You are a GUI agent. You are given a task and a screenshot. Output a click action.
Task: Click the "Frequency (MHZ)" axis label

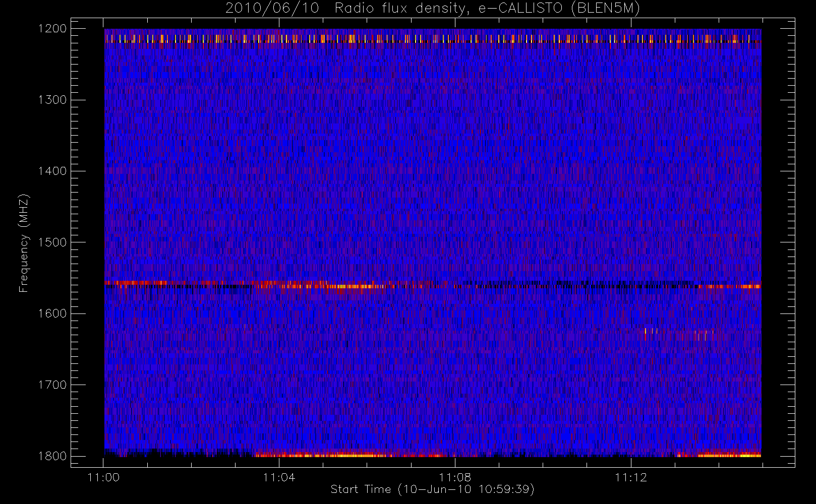click(x=24, y=243)
